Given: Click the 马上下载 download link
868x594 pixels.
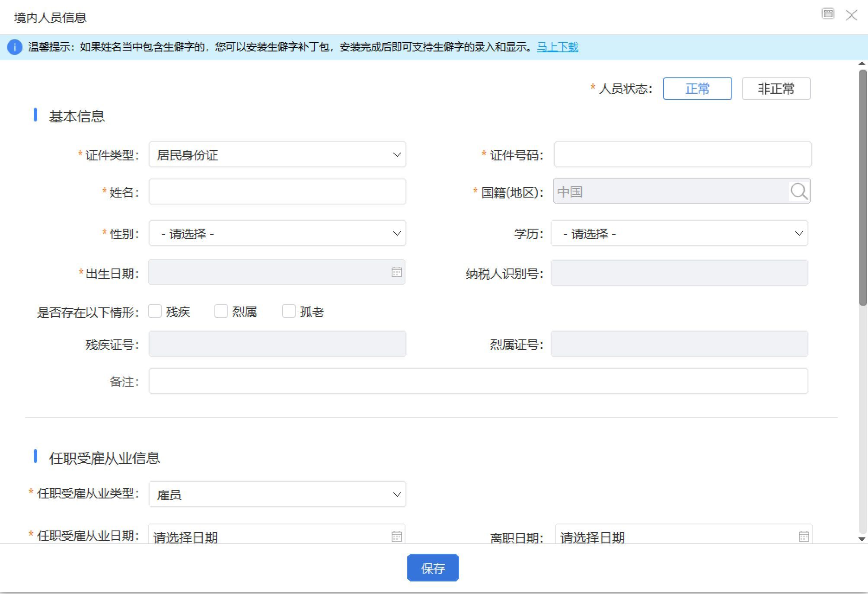Looking at the screenshot, I should click(x=557, y=47).
